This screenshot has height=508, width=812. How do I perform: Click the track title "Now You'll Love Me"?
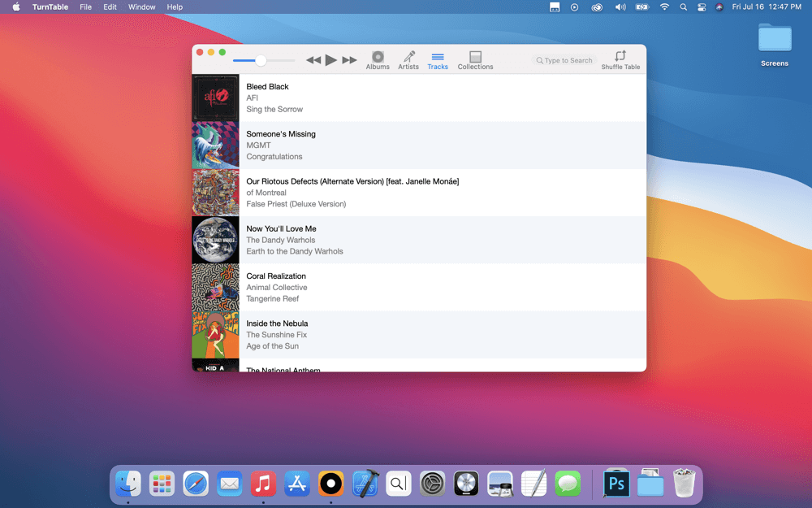coord(281,228)
